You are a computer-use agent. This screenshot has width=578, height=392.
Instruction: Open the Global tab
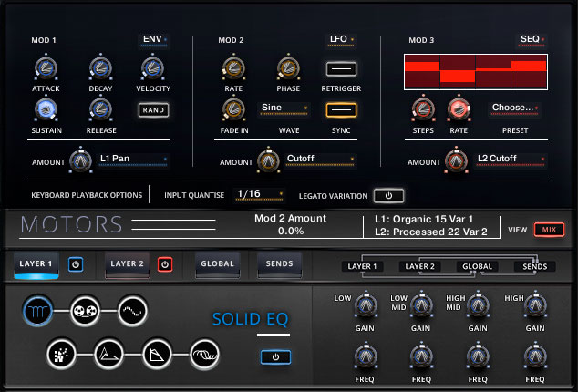(214, 264)
